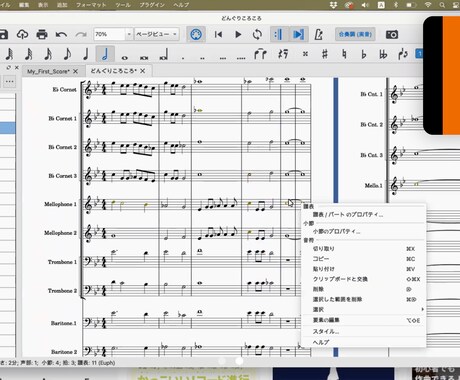460x380 pixels.
Task: Click the three-dots button in left panel
Action: pyautogui.click(x=9, y=81)
